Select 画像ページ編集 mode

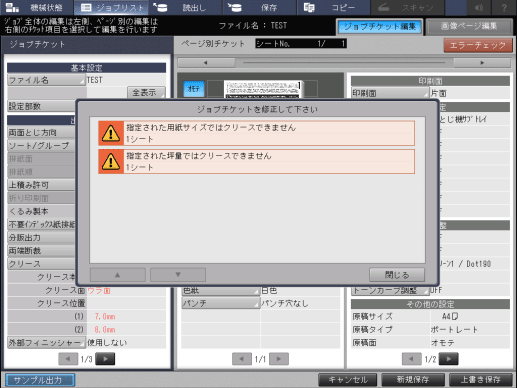(469, 27)
